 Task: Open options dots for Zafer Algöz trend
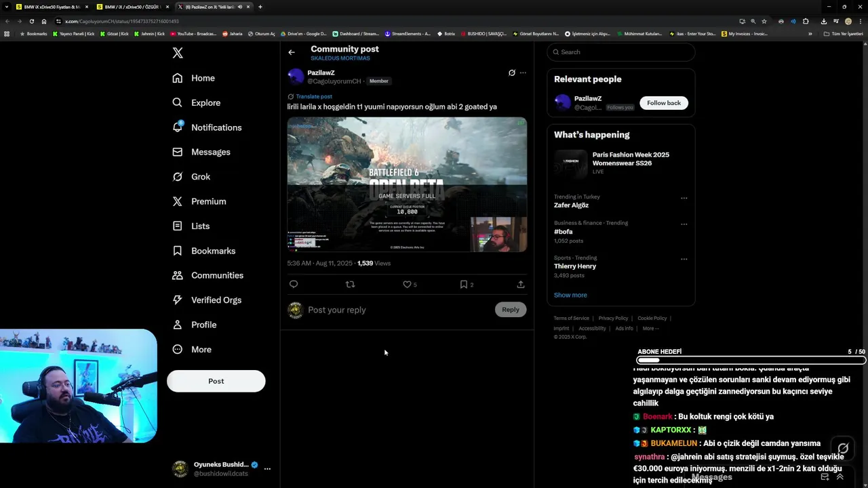[x=684, y=199]
